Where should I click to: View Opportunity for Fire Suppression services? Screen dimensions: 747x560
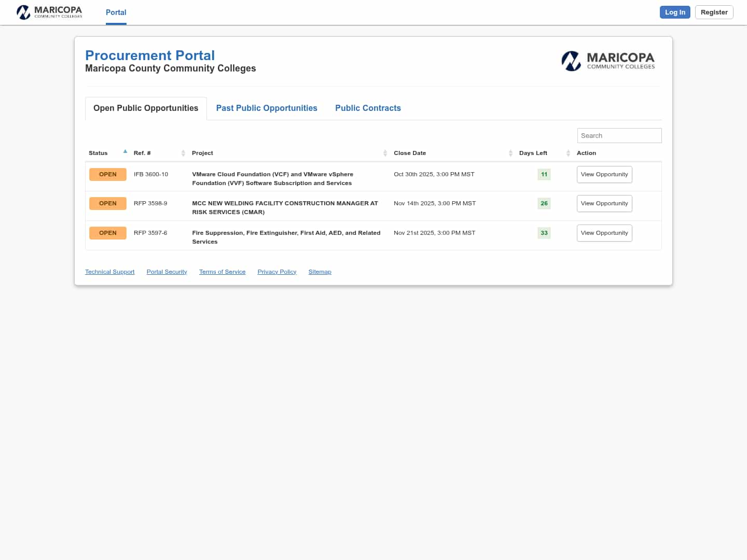(604, 233)
